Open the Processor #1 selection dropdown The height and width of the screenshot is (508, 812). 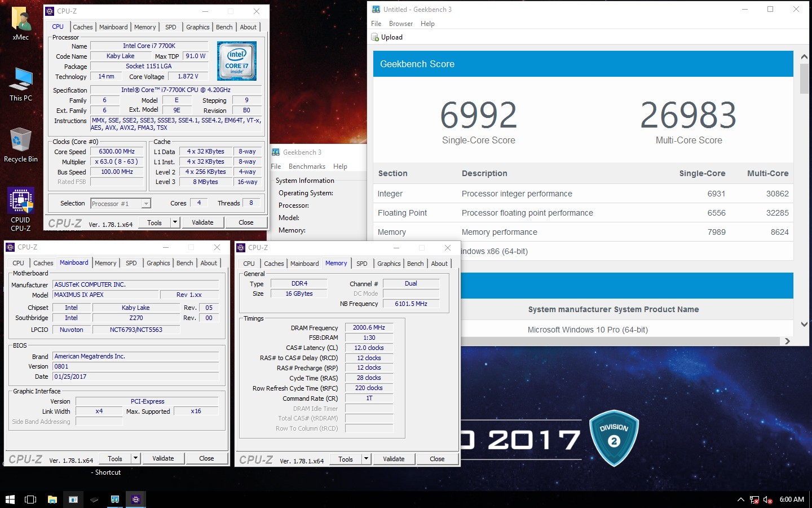[121, 204]
